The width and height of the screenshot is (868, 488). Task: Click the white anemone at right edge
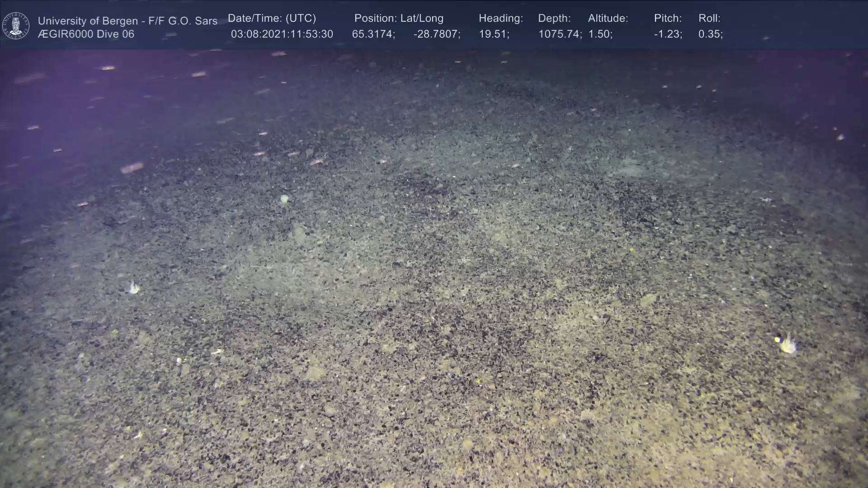click(x=788, y=344)
